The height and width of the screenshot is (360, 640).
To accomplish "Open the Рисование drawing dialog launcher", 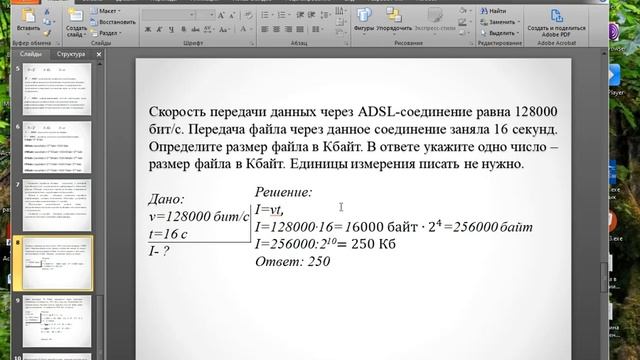I will pyautogui.click(x=471, y=43).
